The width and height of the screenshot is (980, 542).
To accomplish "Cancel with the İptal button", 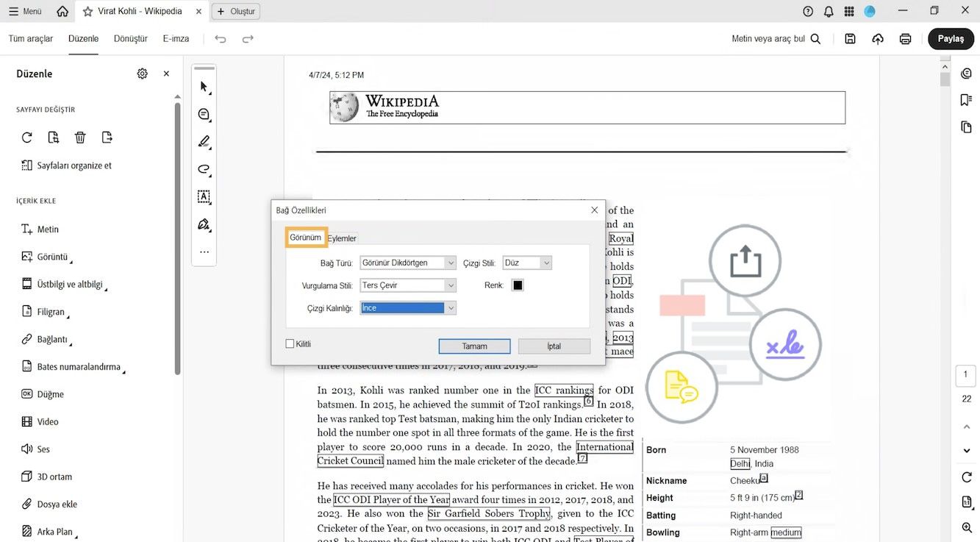I will [554, 346].
